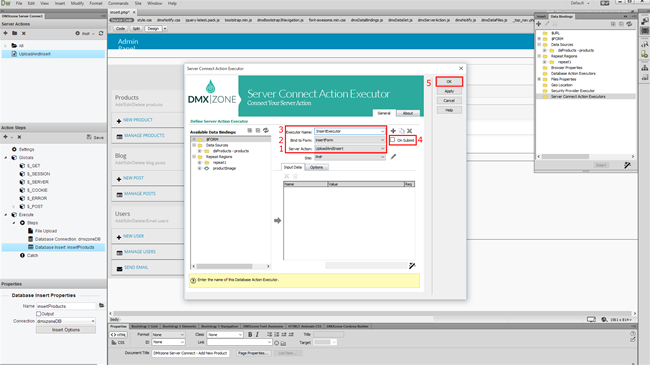Open the Bind to Form dropdown
Image resolution: width=650 pixels, height=365 pixels.
click(x=382, y=140)
